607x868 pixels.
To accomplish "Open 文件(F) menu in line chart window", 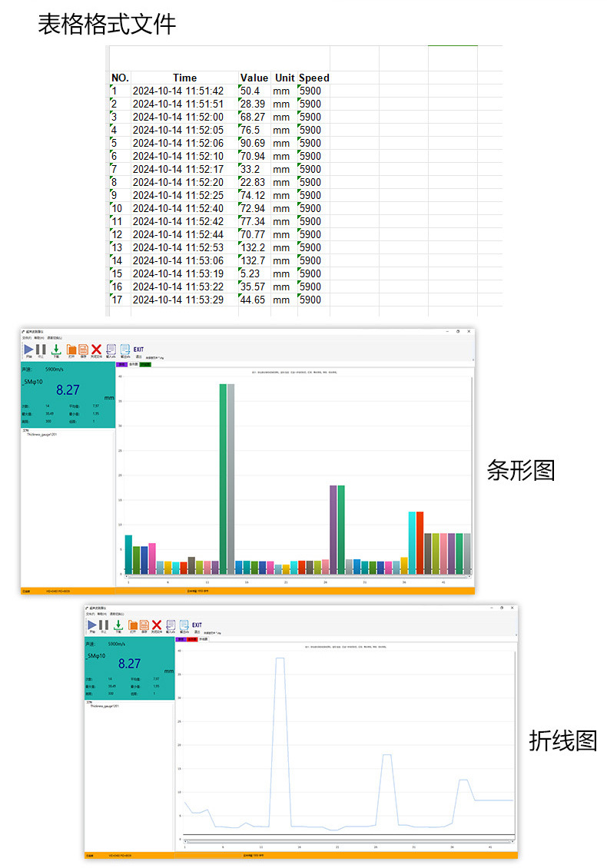I will [91, 613].
